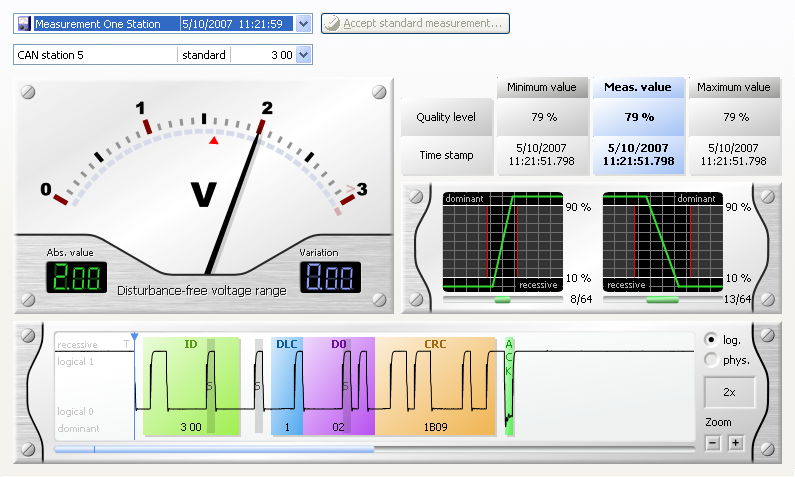Click the measurement icon beside Measurement One Station
The height and width of the screenshot is (477, 795).
[x=24, y=24]
